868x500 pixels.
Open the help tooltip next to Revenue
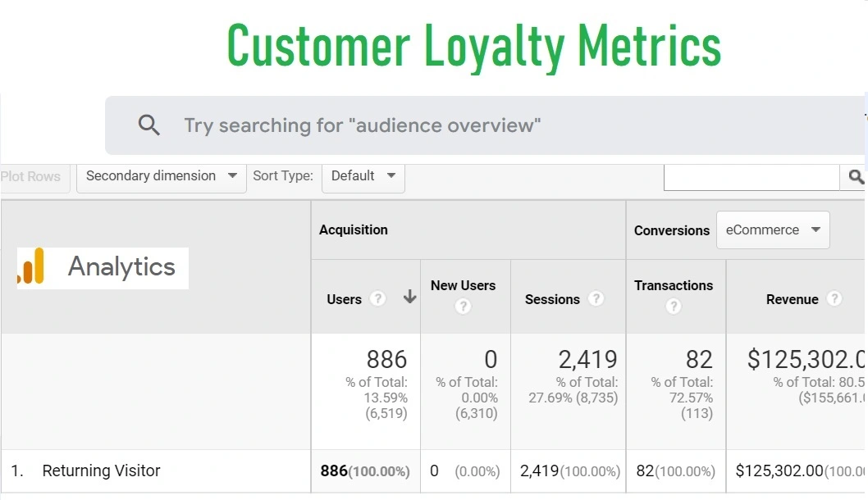(835, 300)
